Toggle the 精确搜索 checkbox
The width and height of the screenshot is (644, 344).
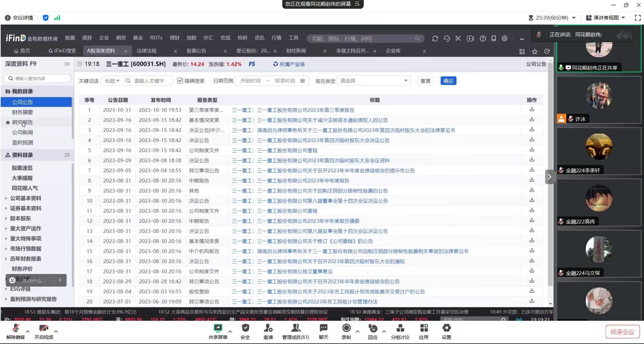tap(180, 81)
